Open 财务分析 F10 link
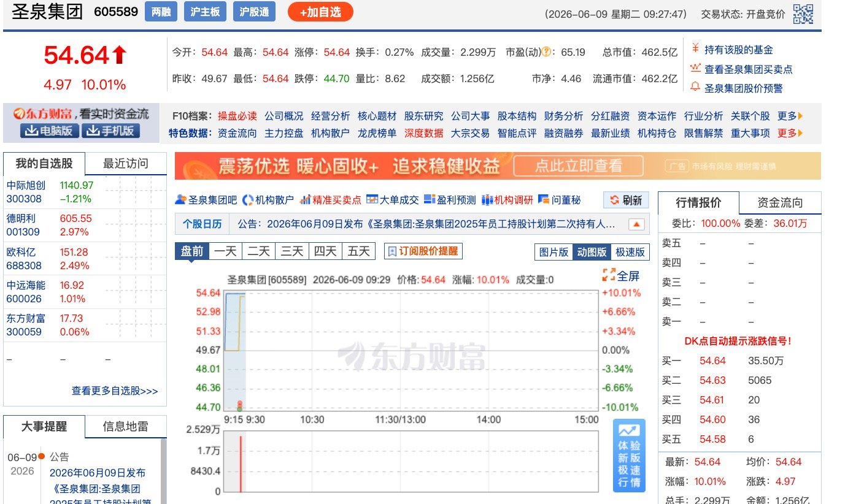Image resolution: width=864 pixels, height=504 pixels. click(563, 116)
